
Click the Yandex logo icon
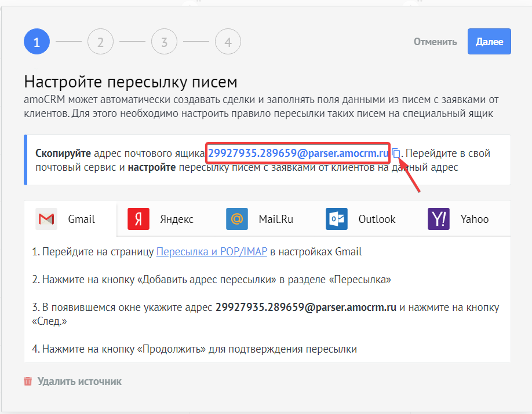pos(139,219)
